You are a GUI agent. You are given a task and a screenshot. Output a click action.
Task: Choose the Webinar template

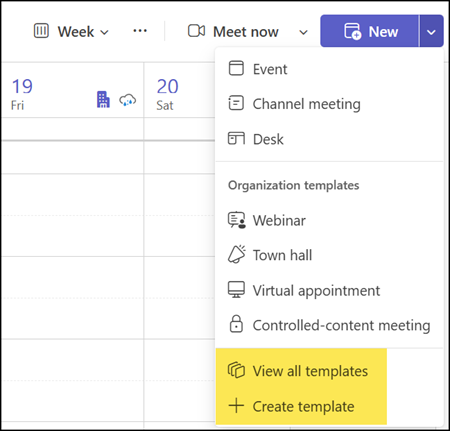coord(329,220)
